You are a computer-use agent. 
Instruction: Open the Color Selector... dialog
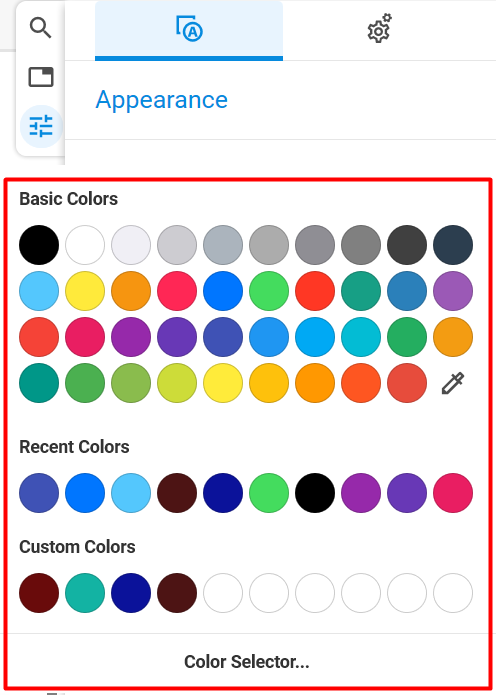pyautogui.click(x=247, y=662)
